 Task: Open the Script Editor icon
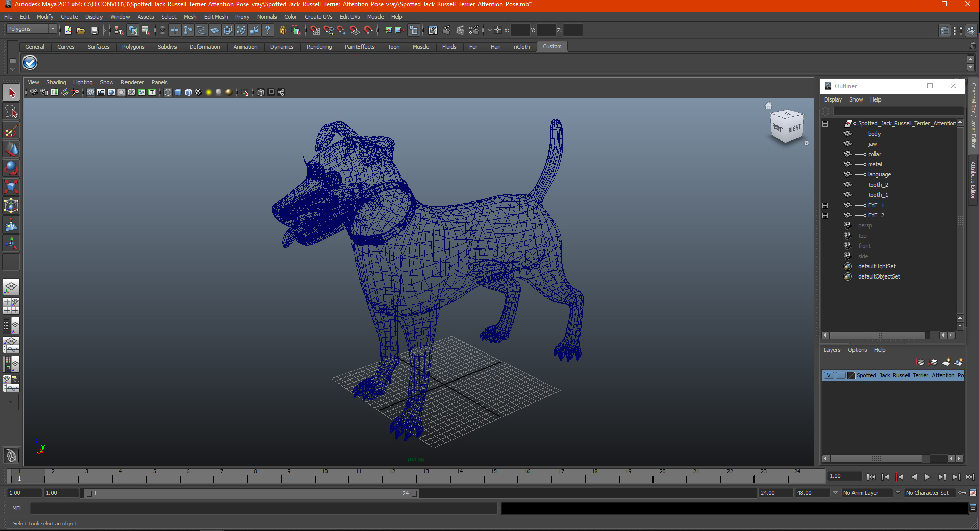[973, 508]
